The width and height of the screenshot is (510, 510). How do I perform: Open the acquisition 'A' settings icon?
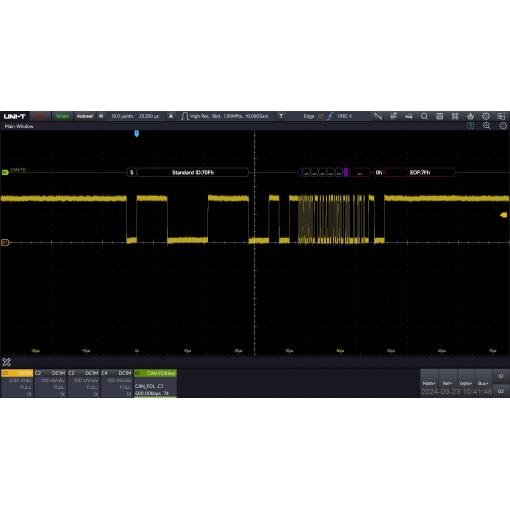click(x=171, y=116)
